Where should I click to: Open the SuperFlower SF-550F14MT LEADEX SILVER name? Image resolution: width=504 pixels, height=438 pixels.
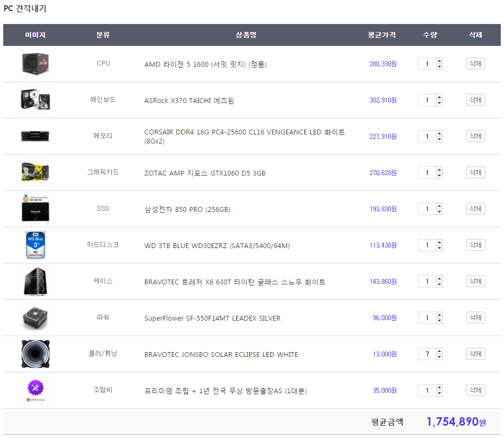click(212, 318)
